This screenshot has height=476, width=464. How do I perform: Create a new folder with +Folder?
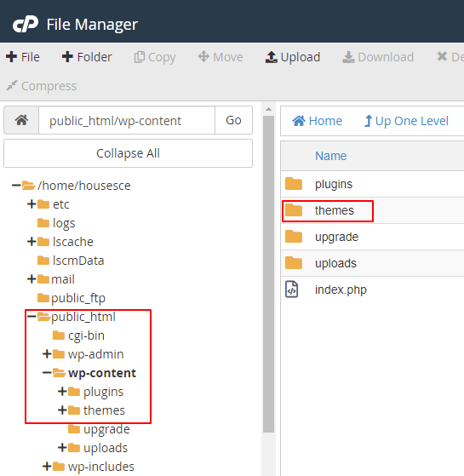tap(87, 57)
